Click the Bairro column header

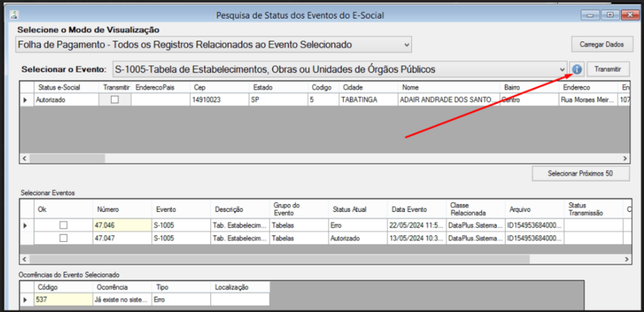coord(530,88)
